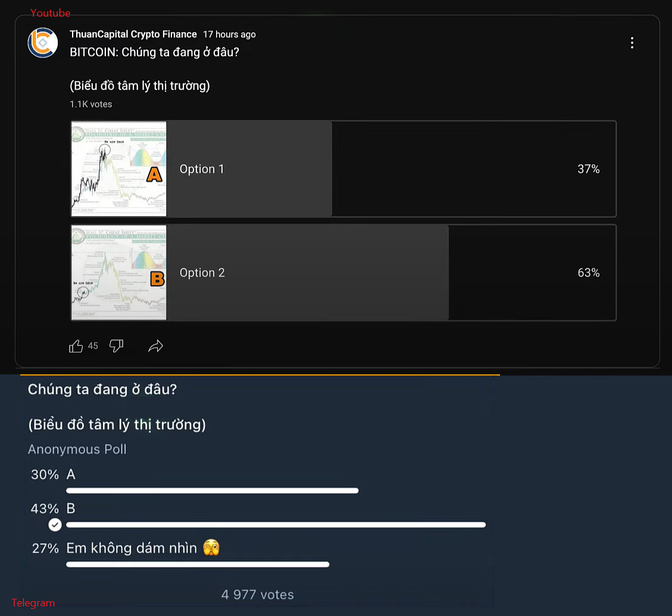Open the post's three-dot options menu
The height and width of the screenshot is (616, 672).
[x=632, y=43]
